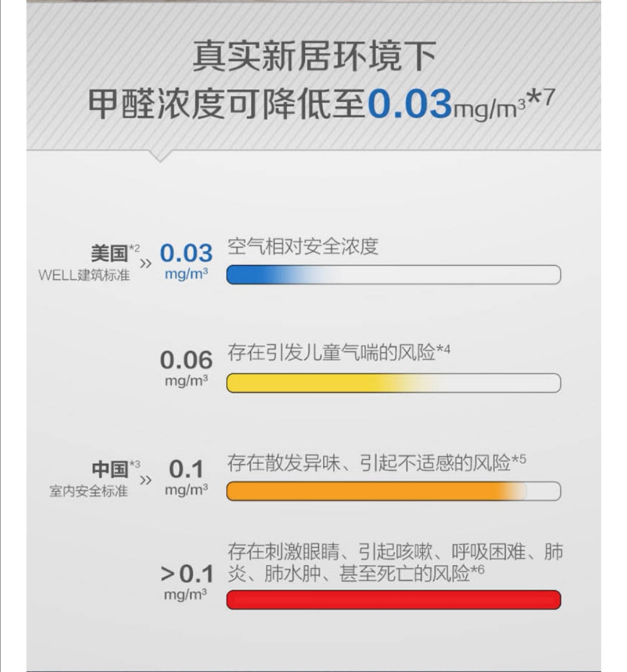Click the *7 footnote marker in headline
627x672 pixels.
pyautogui.click(x=541, y=98)
